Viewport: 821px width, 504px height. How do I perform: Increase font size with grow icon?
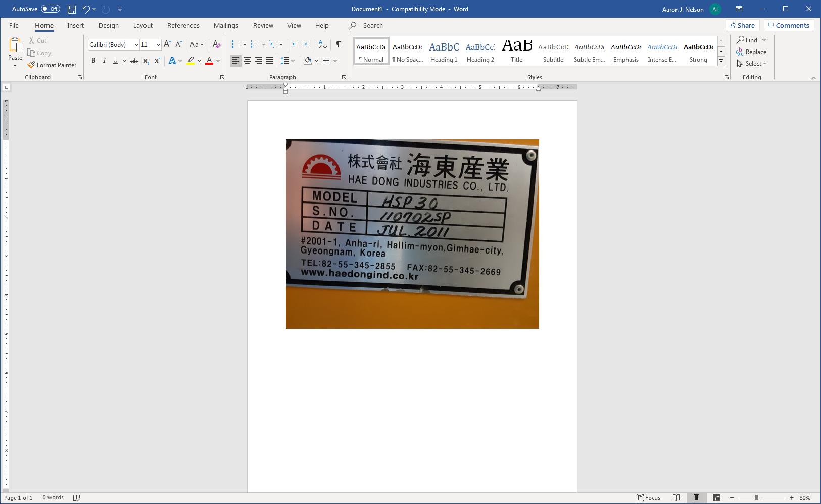167,45
